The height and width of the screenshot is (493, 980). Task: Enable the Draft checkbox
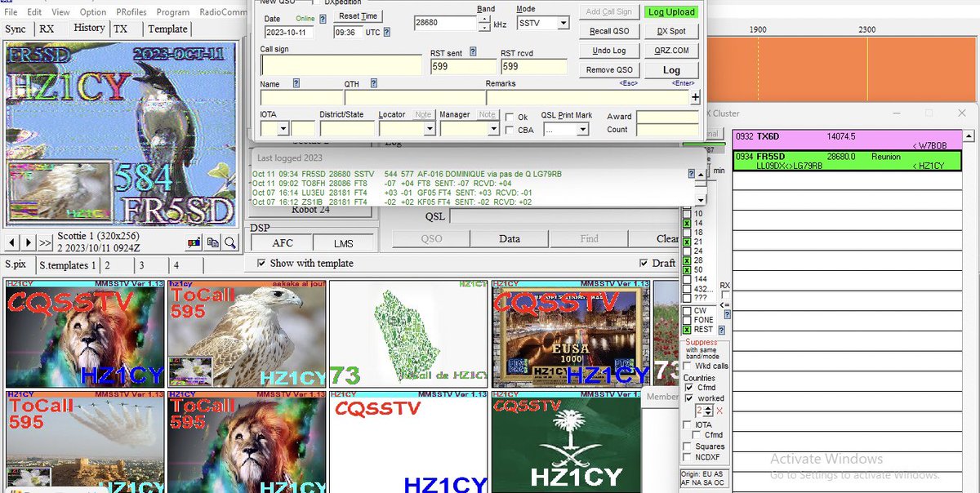click(644, 263)
